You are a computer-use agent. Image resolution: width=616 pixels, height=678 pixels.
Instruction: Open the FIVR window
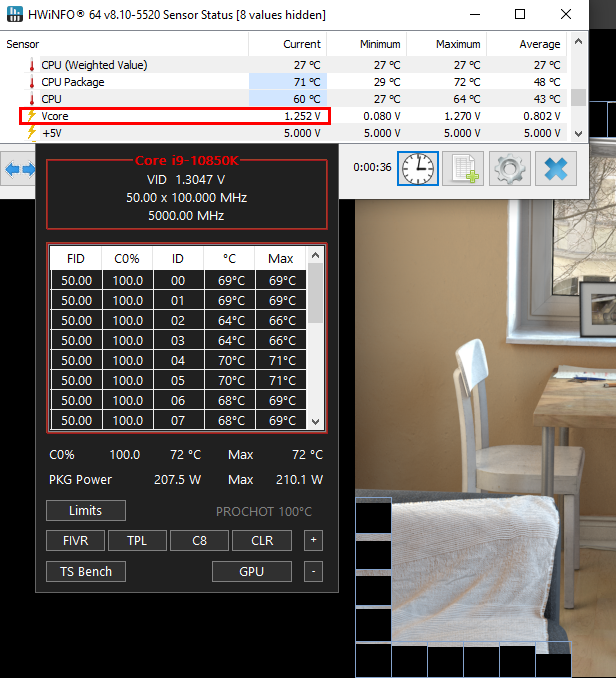click(x=75, y=540)
